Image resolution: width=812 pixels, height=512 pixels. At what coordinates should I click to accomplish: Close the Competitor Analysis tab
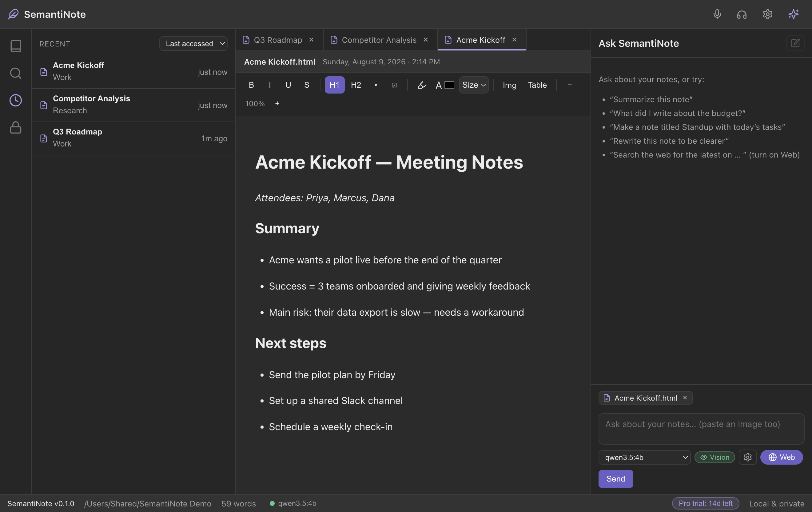[x=426, y=40]
